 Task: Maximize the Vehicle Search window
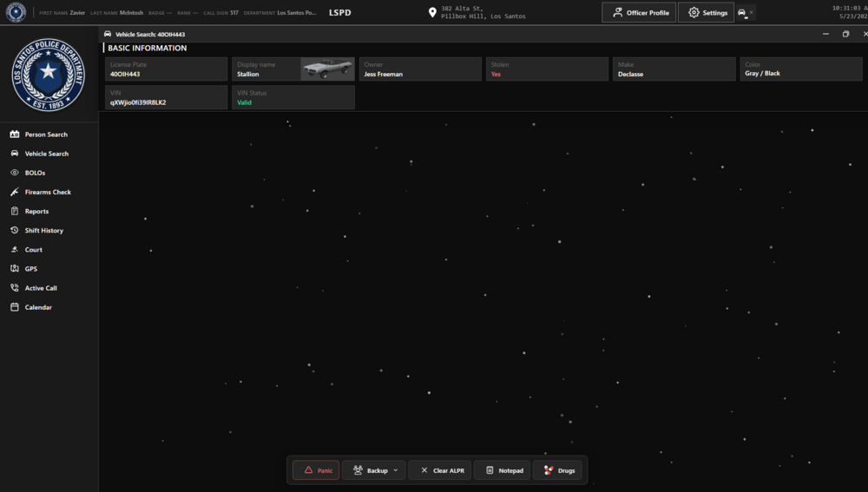click(845, 34)
